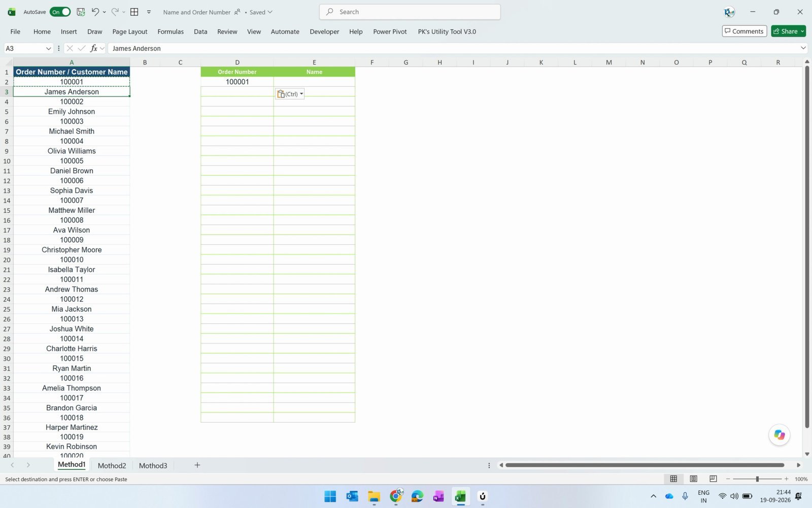Click the previous sheet navigation arrow
Viewport: 812px width, 508px height.
pyautogui.click(x=12, y=465)
